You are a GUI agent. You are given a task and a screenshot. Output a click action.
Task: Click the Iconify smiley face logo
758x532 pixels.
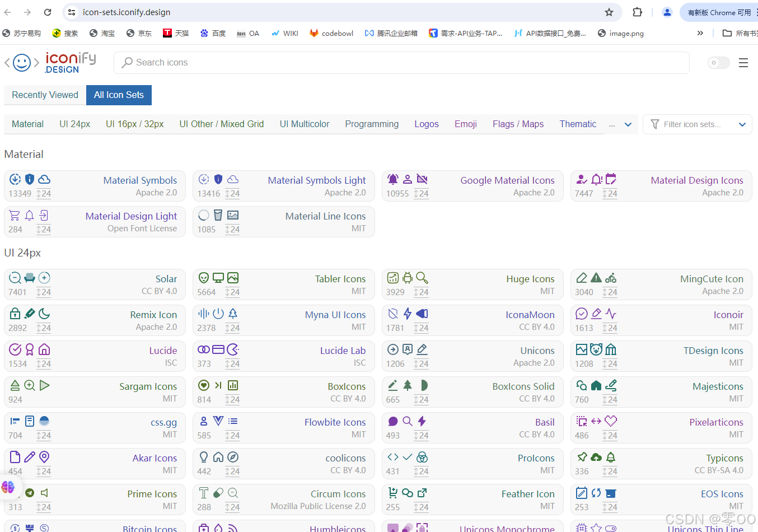pos(22,63)
